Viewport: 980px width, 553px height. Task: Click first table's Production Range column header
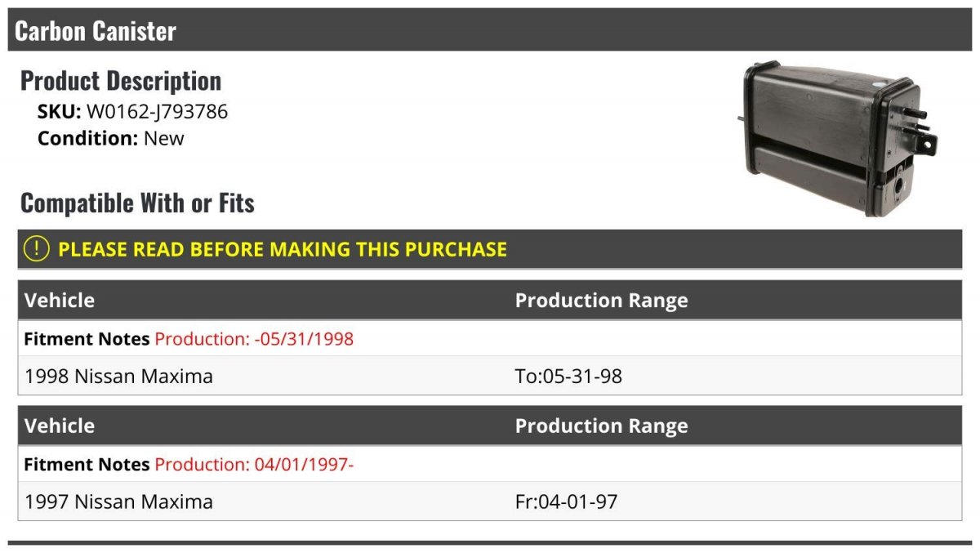[x=601, y=301]
